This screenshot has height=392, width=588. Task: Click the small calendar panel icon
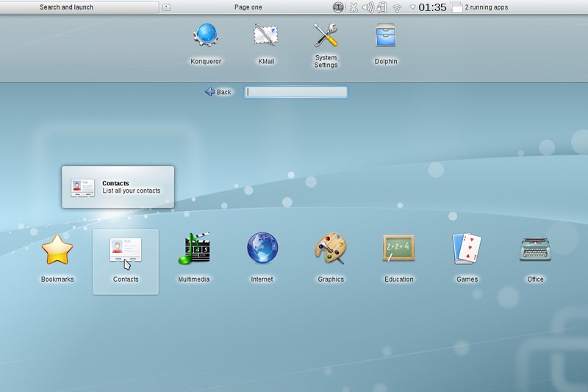click(167, 7)
